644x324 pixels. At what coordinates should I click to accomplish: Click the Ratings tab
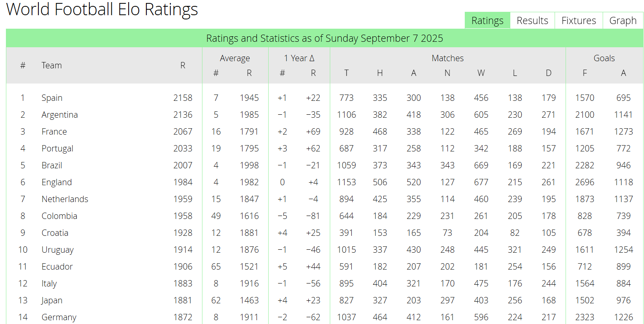click(x=487, y=21)
